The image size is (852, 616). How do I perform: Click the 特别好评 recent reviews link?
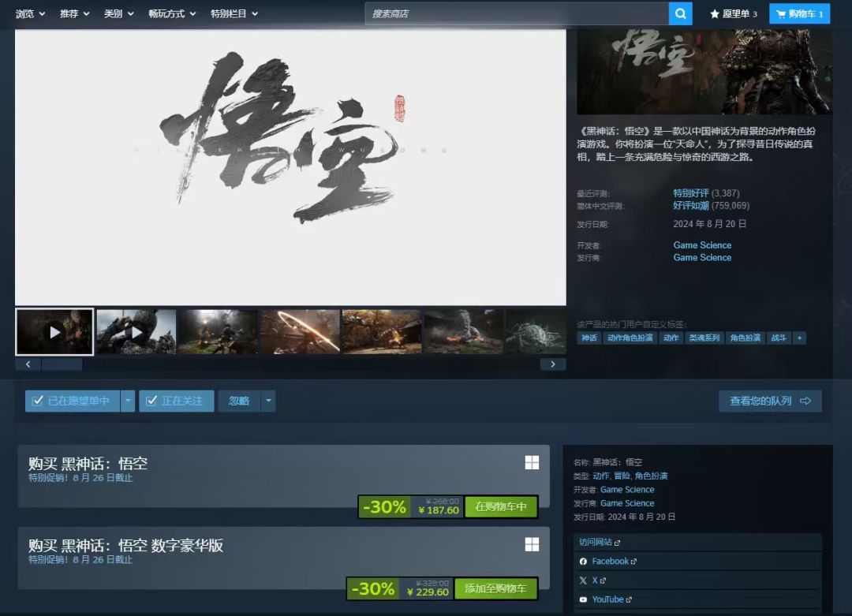[x=690, y=192]
